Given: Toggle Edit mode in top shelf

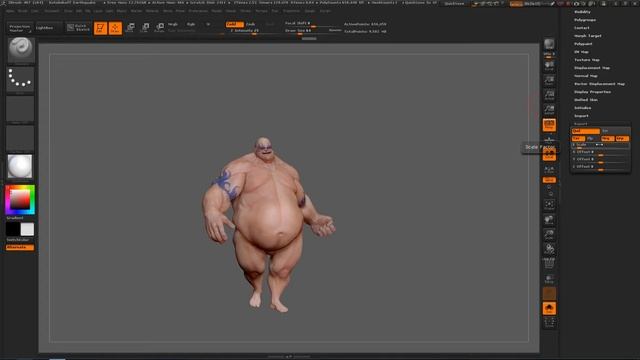Looking at the screenshot, I should pos(100,28).
